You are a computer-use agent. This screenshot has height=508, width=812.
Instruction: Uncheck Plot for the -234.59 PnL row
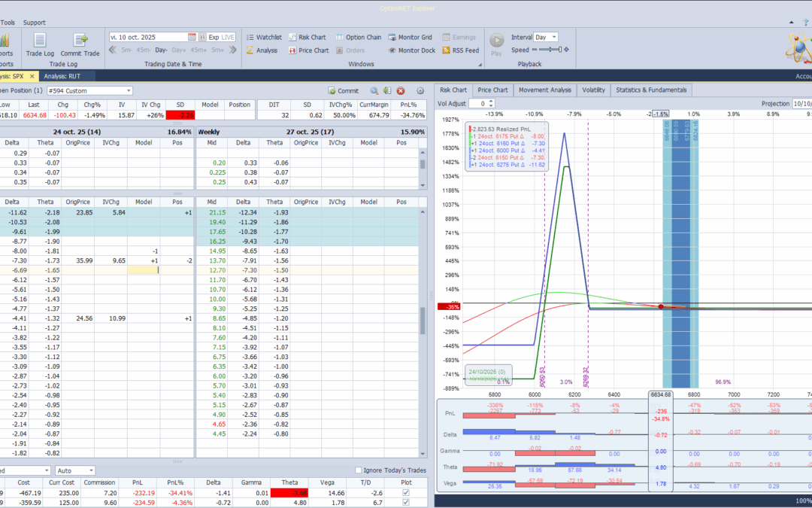(x=406, y=502)
